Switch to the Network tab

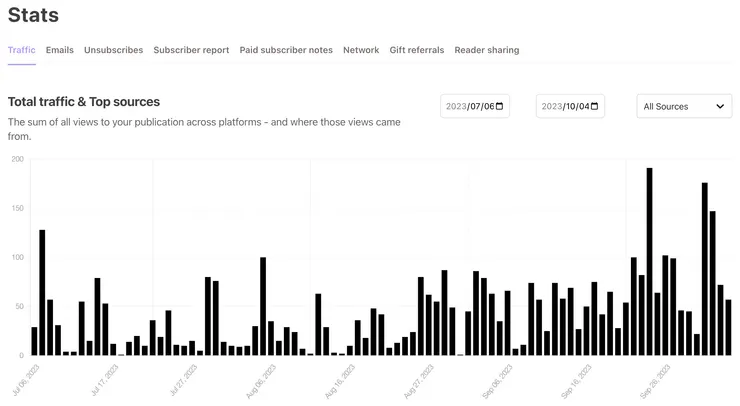pyautogui.click(x=361, y=50)
